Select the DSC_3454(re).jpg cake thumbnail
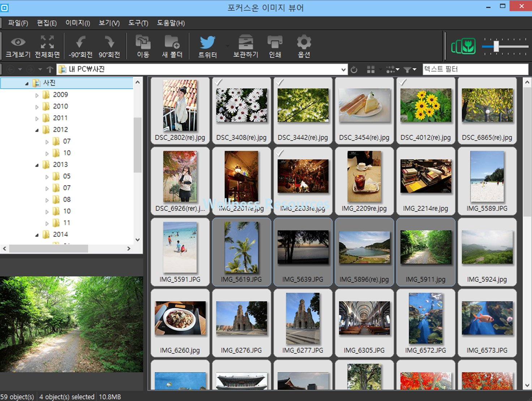This screenshot has width=532, height=401. [364, 111]
